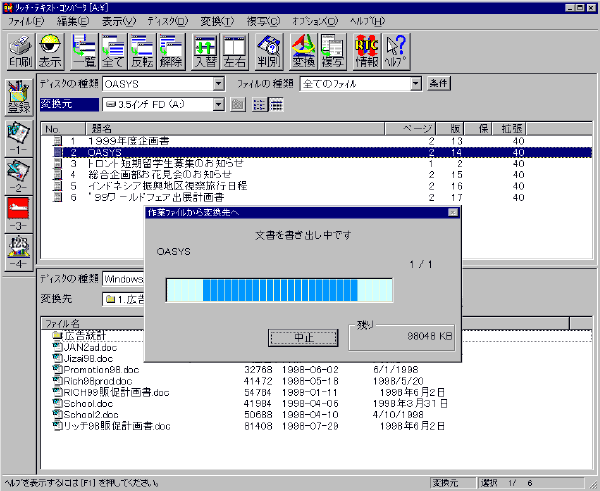Open the ディスク(D) menu
Image resolution: width=600 pixels, height=491 pixels.
tap(168, 21)
